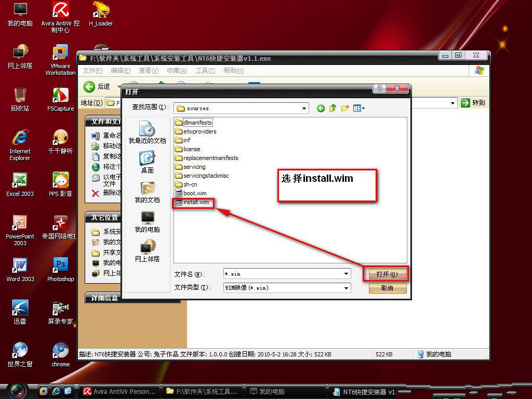Open the 帮助 (Help) menu

[x=233, y=71]
